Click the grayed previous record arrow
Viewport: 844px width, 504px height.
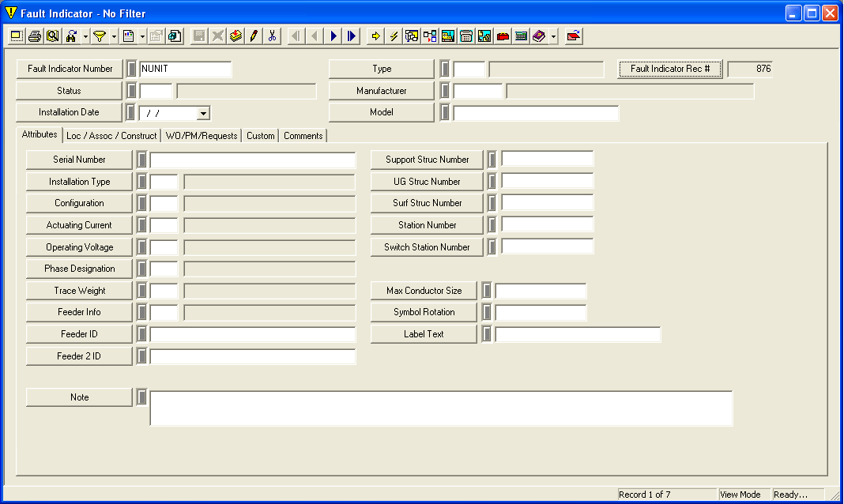[x=315, y=36]
